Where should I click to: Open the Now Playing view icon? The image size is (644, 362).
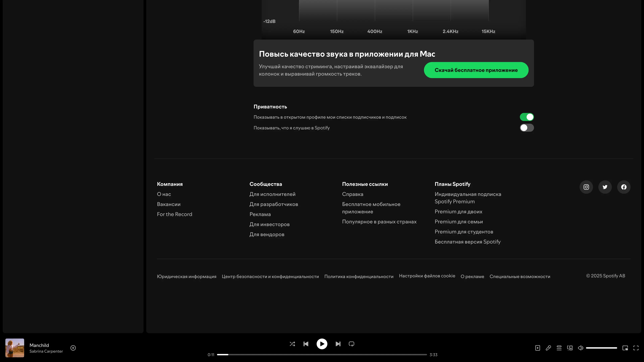pos(538,348)
